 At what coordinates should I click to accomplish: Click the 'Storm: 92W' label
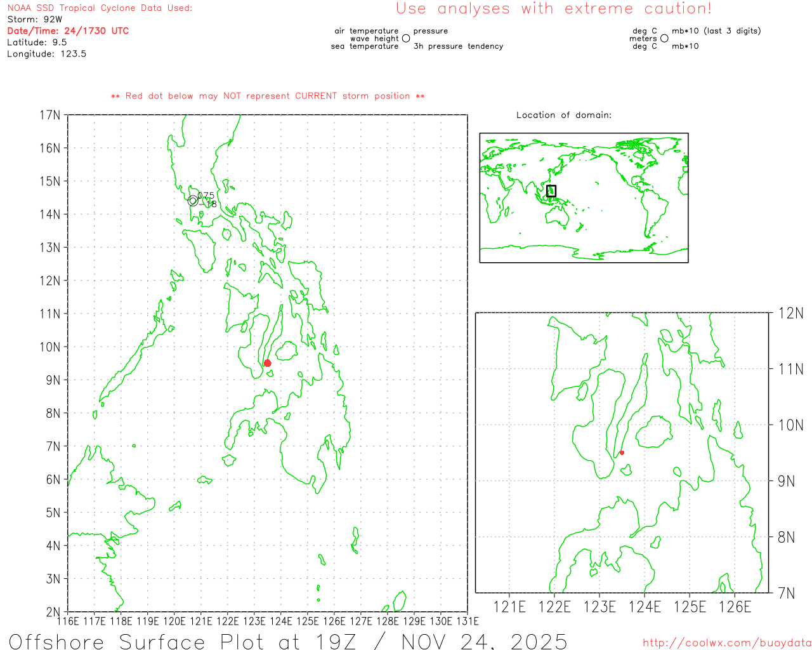[35, 19]
